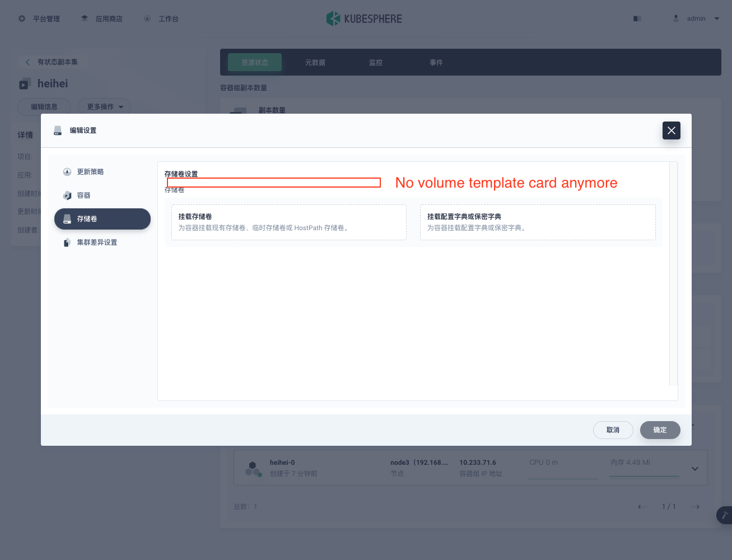Switch to the 元数据 tab

coord(315,62)
